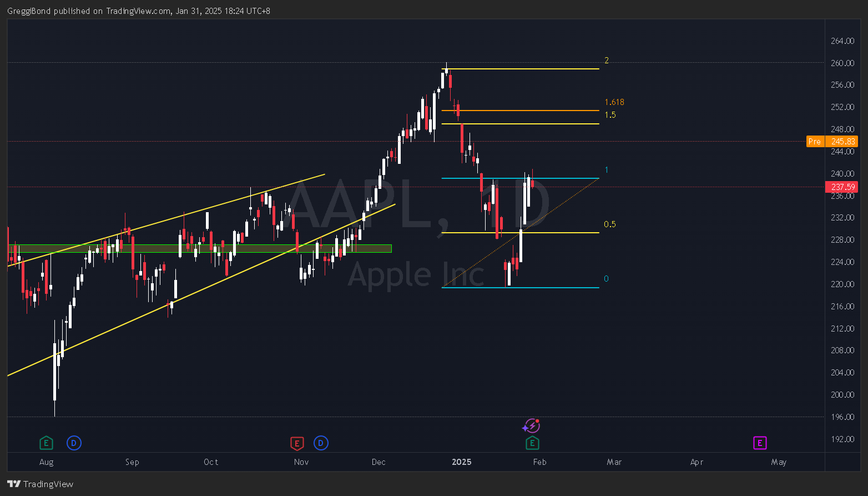Open the AI sparkle icon above the February marker
Screen dimensions: 868x496
[531, 425]
